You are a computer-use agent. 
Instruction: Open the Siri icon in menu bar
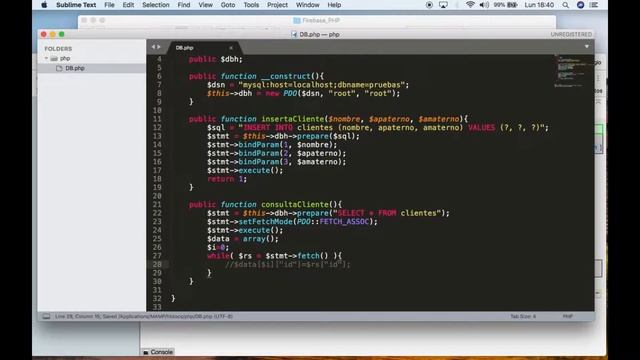(x=580, y=5)
